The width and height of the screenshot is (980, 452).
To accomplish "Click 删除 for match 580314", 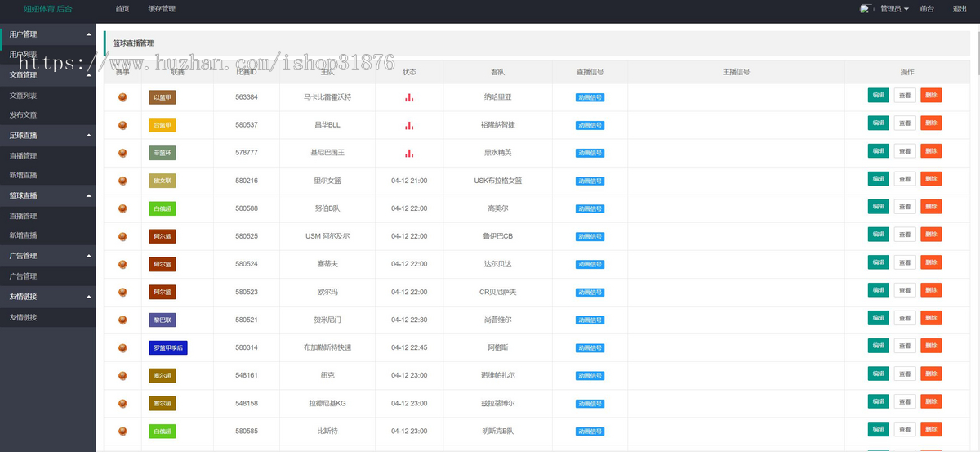I will [931, 346].
